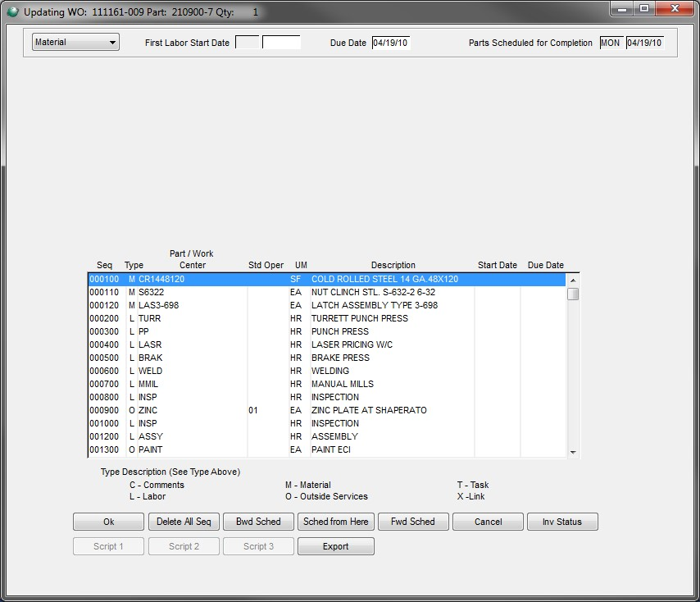Click the Script 3 button
Image resolution: width=700 pixels, height=602 pixels.
[258, 546]
